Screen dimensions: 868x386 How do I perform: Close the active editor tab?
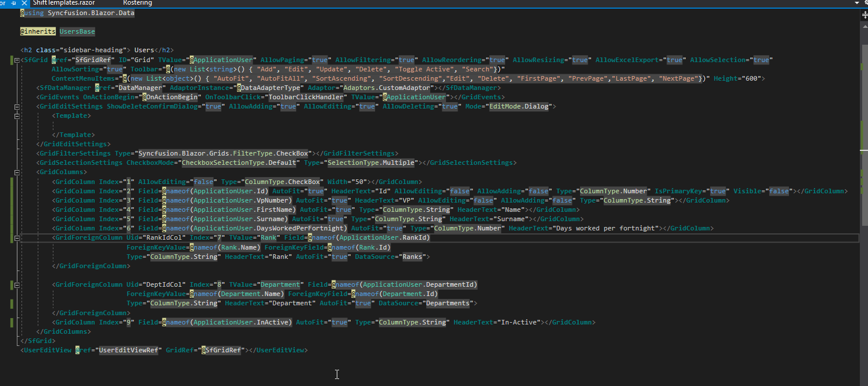[23, 3]
